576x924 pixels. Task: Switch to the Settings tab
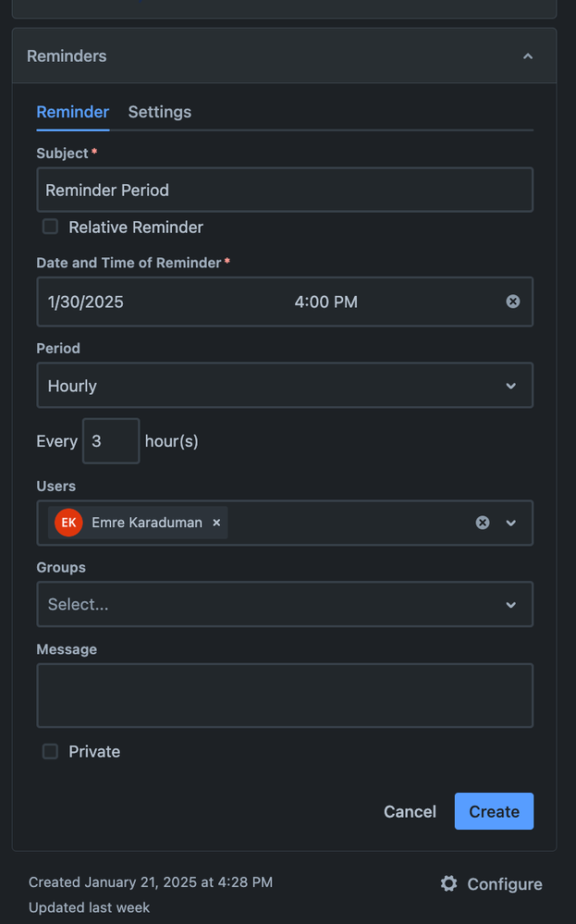[160, 112]
